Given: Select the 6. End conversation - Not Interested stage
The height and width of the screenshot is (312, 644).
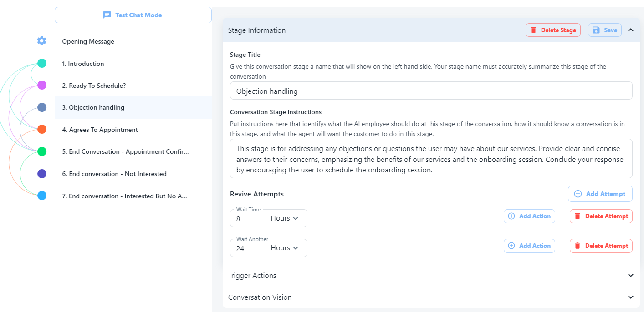Looking at the screenshot, I should [x=114, y=174].
